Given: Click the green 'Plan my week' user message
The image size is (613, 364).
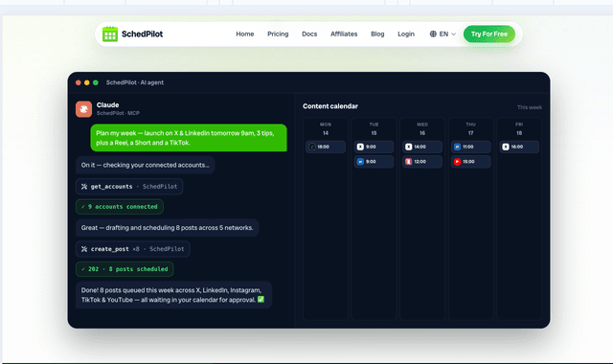Looking at the screenshot, I should coord(189,138).
